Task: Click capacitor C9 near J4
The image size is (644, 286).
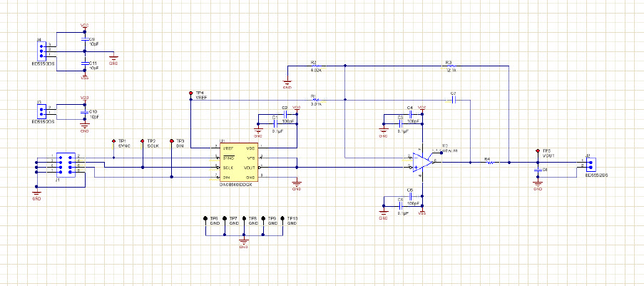Action: point(85,42)
